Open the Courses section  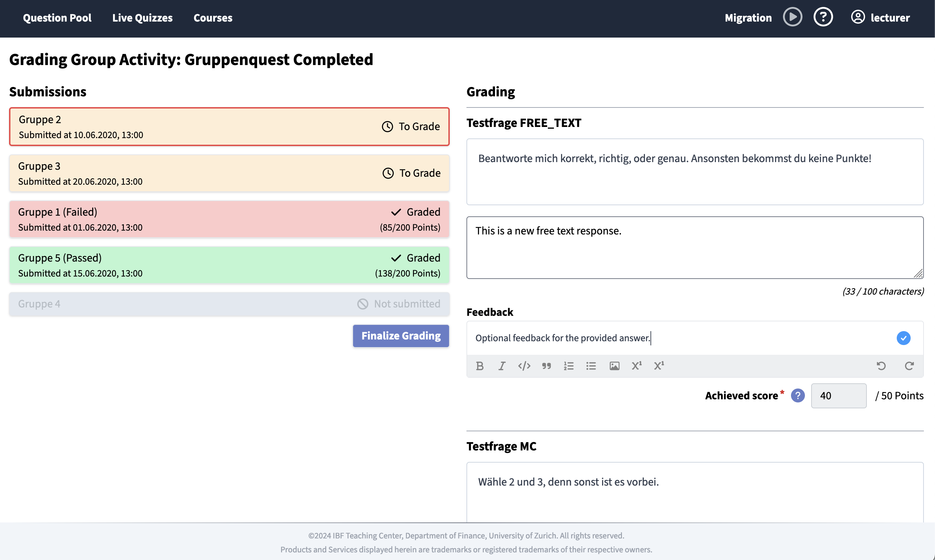213,18
